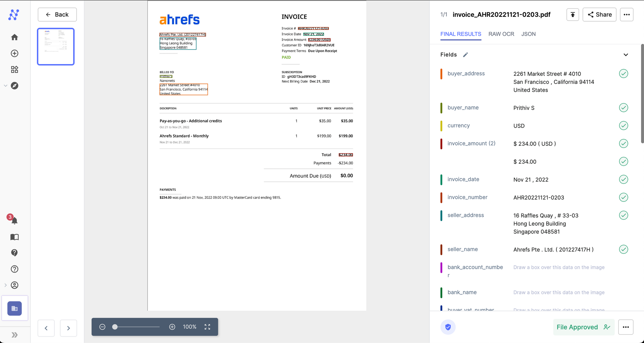644x343 pixels.
Task: Select the compass navigation icon
Action: [14, 85]
